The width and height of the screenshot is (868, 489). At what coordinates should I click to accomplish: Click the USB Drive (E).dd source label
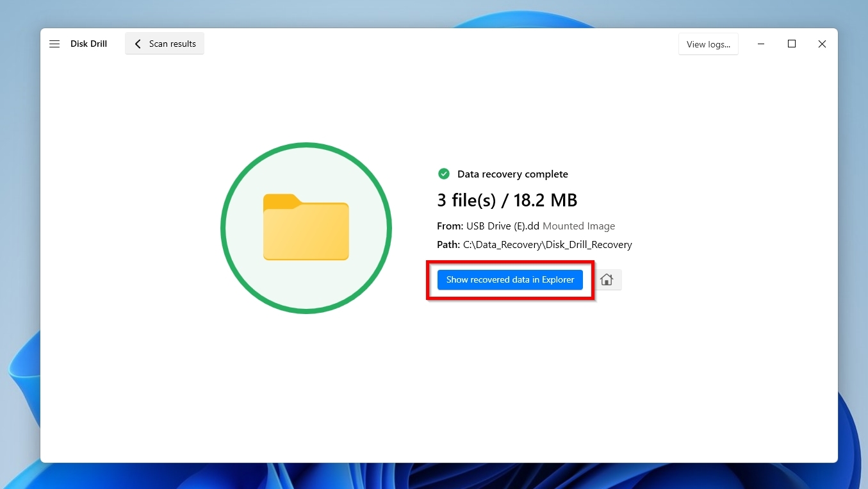(x=502, y=226)
